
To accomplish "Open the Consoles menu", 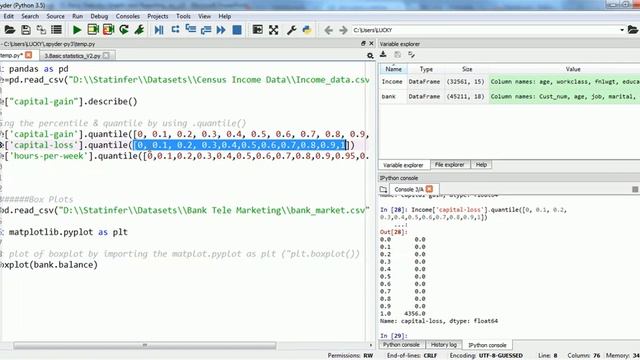I will [x=128, y=16].
